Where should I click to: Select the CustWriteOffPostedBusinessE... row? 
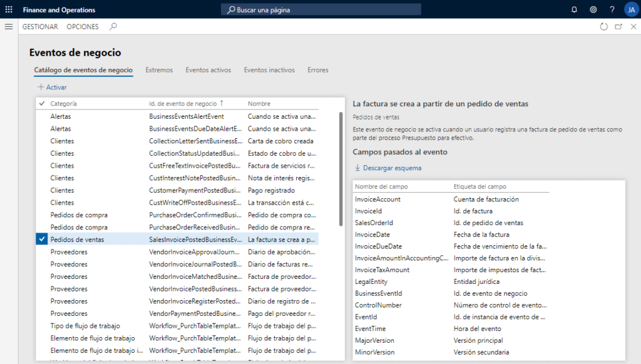click(177, 202)
